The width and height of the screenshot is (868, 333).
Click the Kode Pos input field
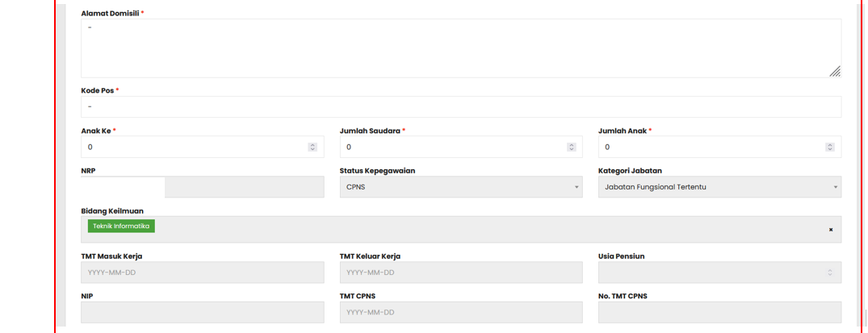(460, 106)
